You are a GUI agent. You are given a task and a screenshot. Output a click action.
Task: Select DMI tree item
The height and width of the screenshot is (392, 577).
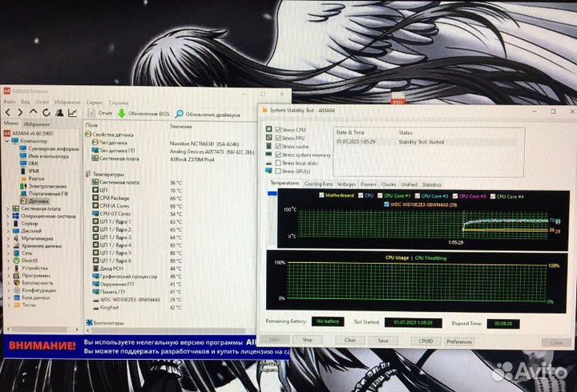click(29, 164)
